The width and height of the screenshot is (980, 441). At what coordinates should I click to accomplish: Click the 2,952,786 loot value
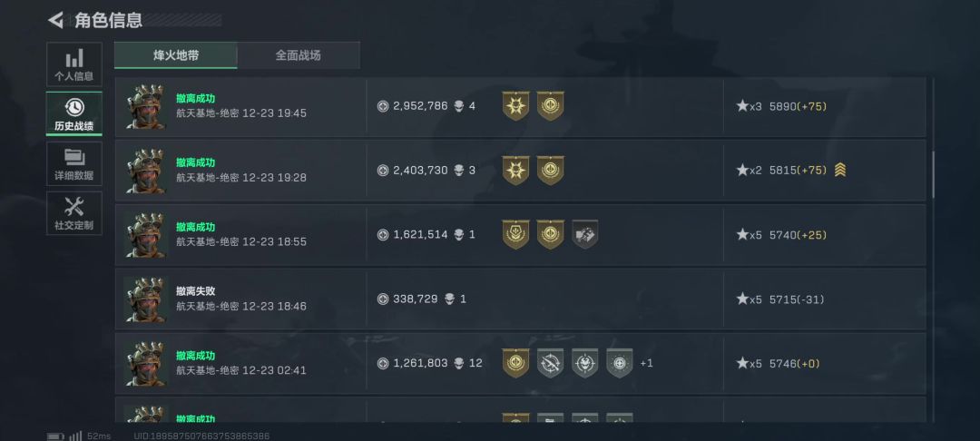[x=420, y=106]
